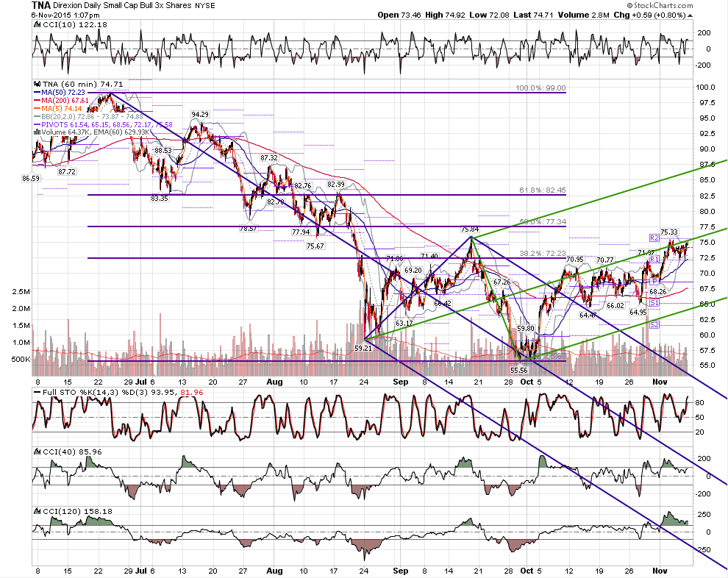Click the TNA ticker symbol in the header

pos(41,6)
